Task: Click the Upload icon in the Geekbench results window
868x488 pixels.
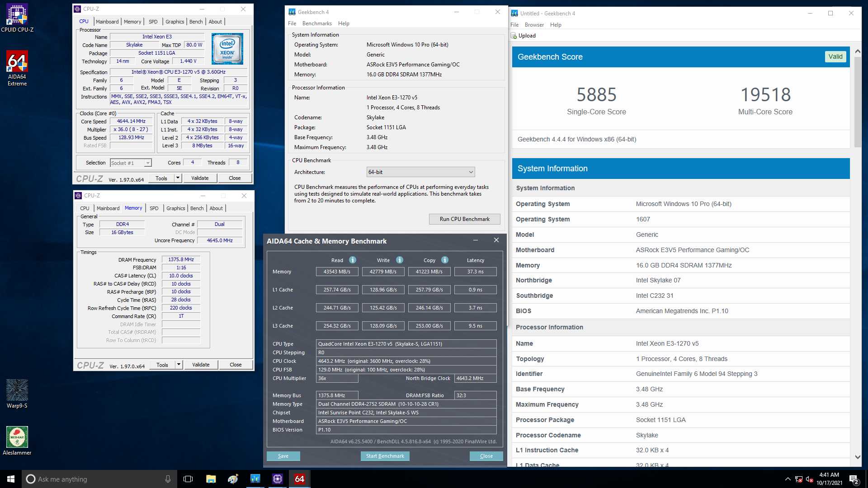Action: pyautogui.click(x=514, y=36)
